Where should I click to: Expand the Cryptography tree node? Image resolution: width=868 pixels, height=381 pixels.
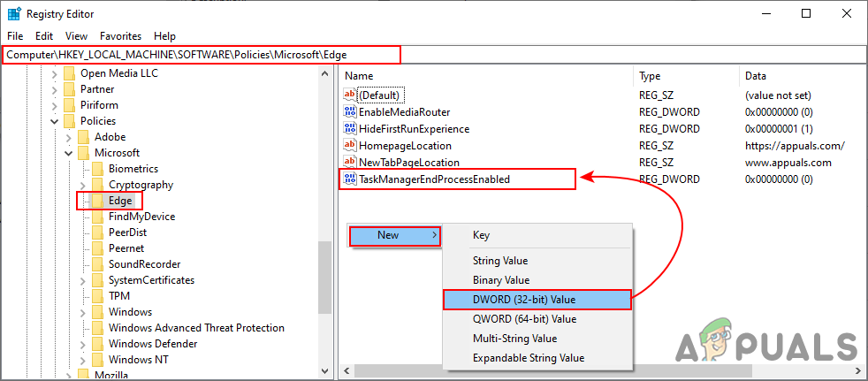(83, 185)
